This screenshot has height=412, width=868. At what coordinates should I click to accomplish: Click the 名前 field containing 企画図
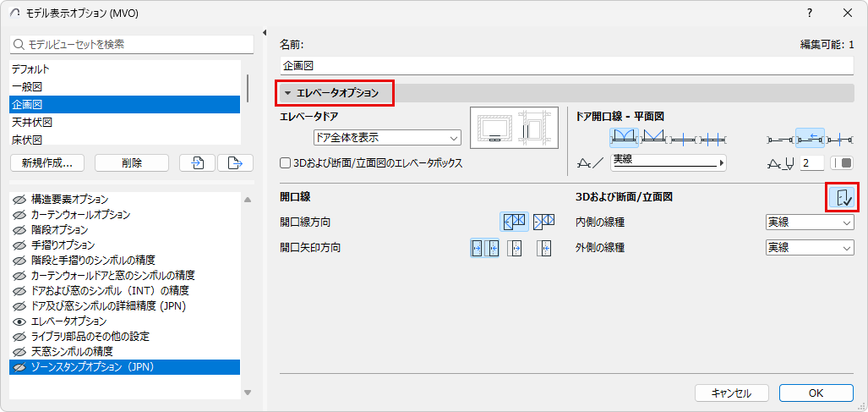pos(567,65)
